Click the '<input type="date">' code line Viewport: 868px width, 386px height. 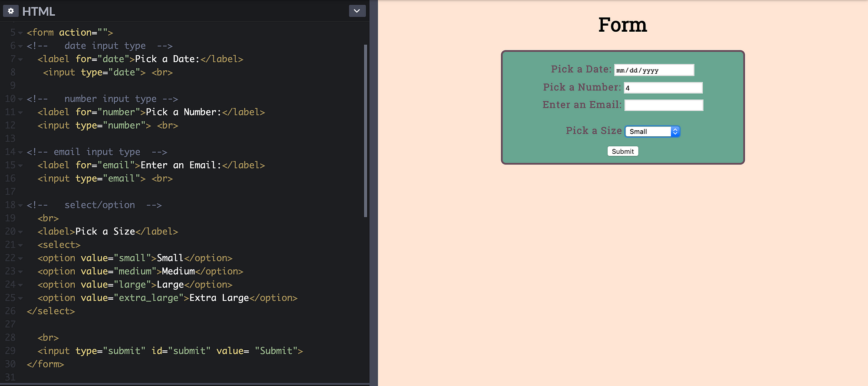(x=108, y=72)
